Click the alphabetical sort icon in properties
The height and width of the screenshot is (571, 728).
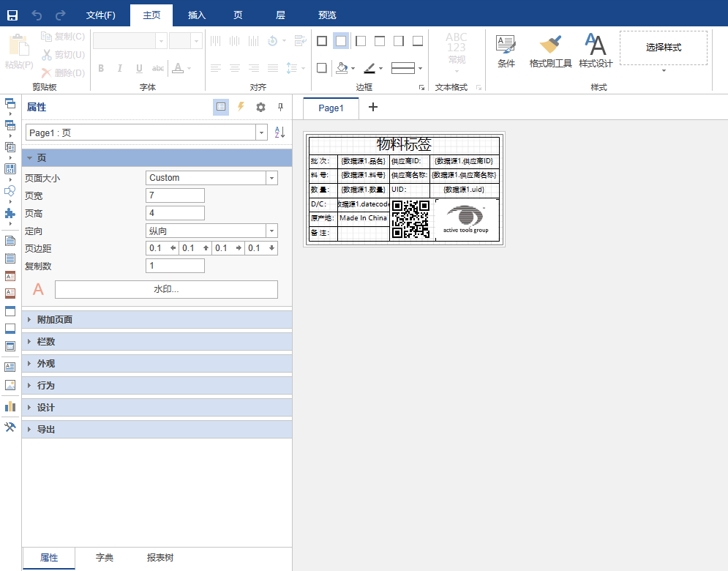coord(279,133)
